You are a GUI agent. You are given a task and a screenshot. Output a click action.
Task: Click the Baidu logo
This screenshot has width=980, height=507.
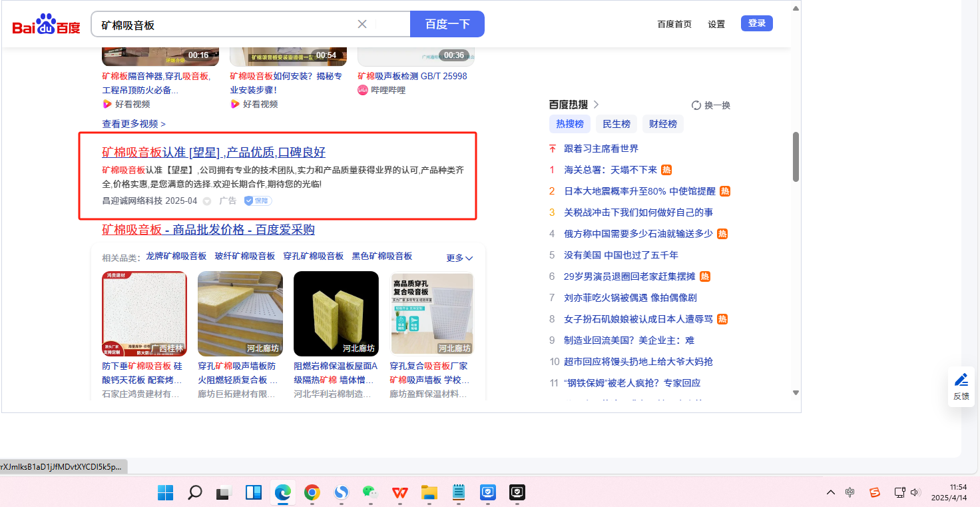[46, 25]
